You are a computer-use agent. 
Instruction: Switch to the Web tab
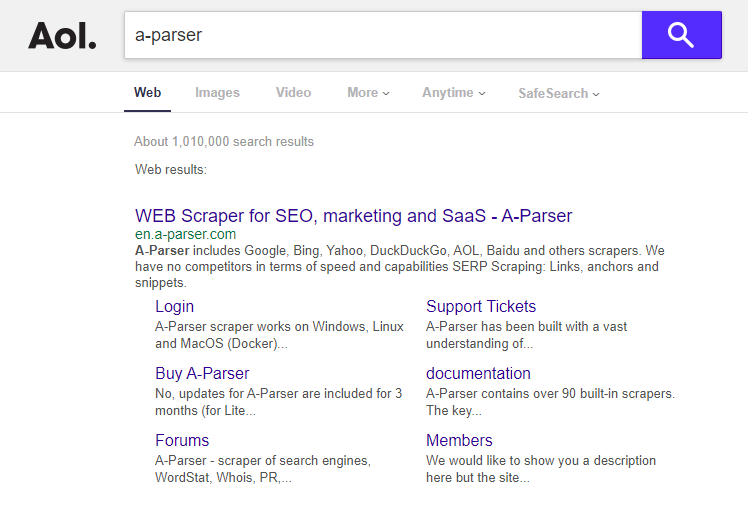tap(147, 92)
